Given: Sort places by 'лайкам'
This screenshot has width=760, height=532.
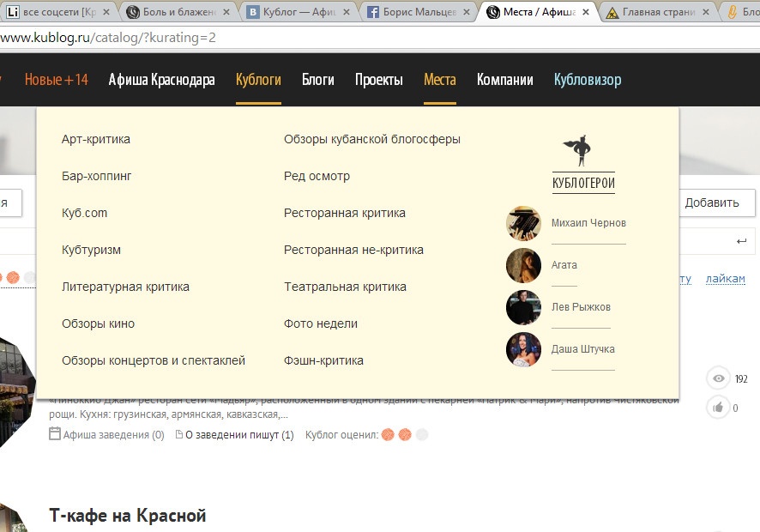Looking at the screenshot, I should click(725, 279).
